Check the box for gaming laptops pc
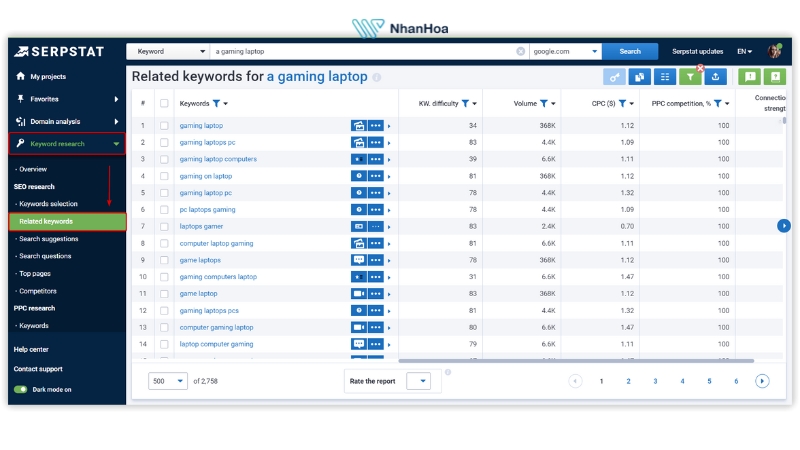Image resolution: width=800 pixels, height=450 pixels. [x=164, y=142]
